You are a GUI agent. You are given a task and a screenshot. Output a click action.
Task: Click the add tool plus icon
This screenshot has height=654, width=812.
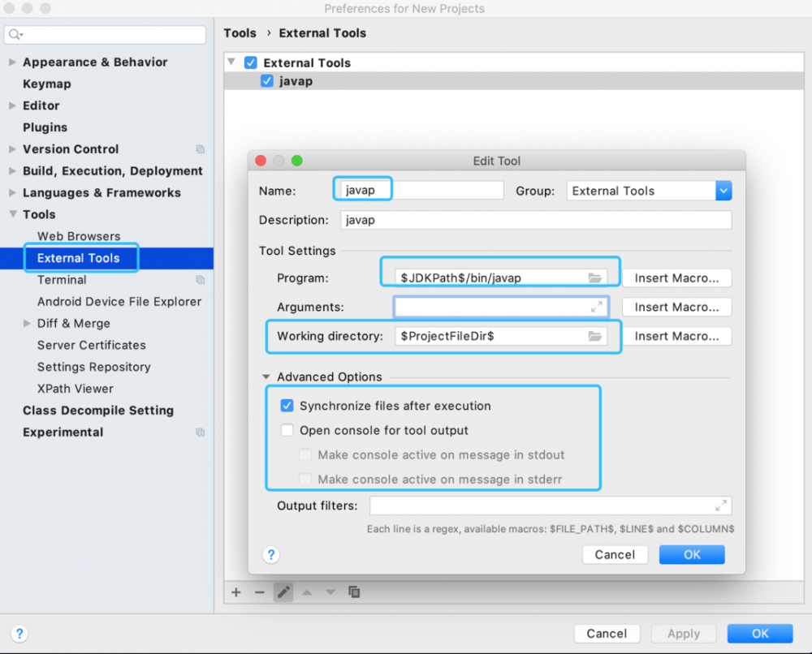click(x=236, y=592)
